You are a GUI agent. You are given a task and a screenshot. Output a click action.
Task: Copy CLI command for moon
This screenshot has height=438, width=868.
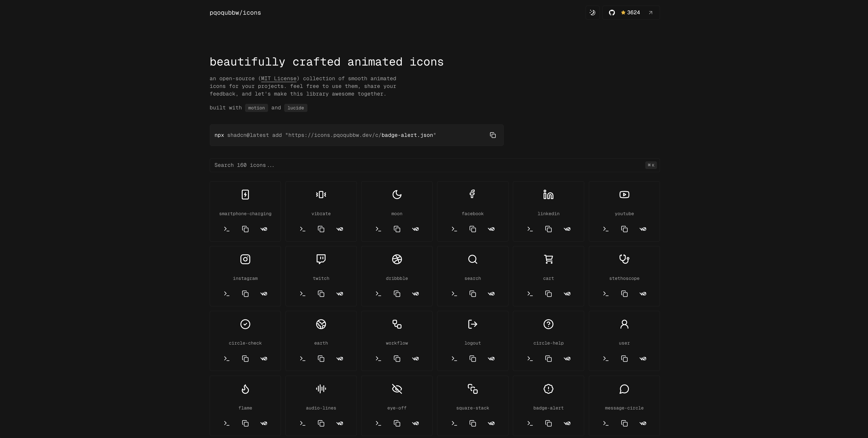[x=378, y=229]
